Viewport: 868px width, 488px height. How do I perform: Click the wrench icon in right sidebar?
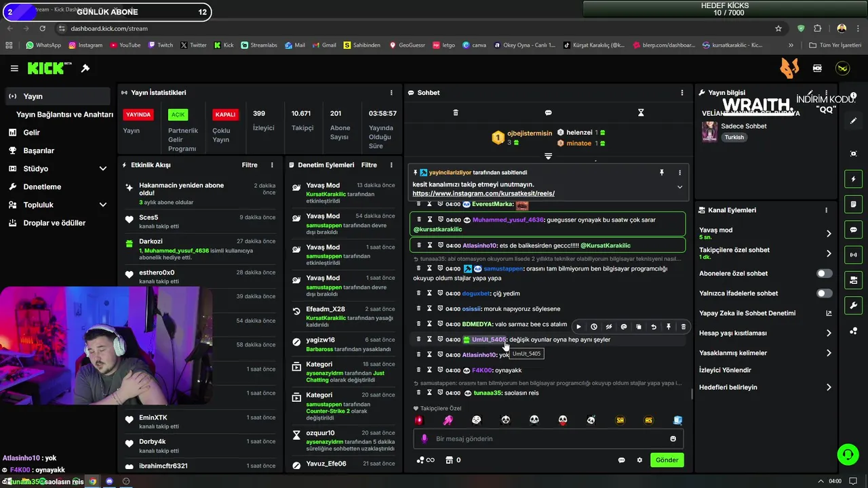[854, 306]
